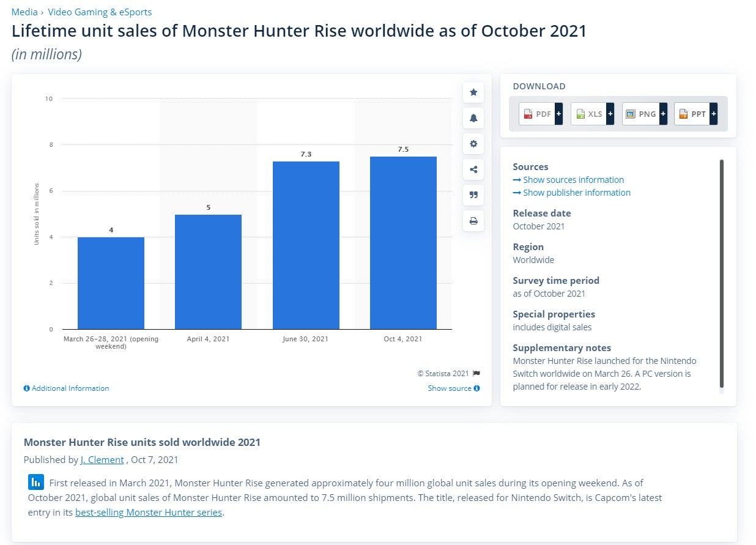Click the quotation mark citation icon

tap(473, 195)
